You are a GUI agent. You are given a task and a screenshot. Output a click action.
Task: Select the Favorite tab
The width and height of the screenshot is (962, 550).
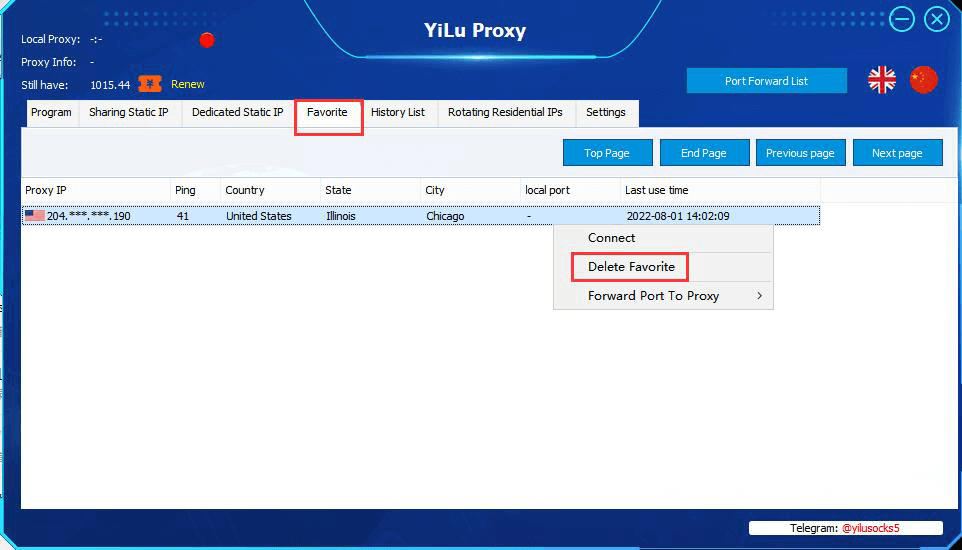tap(328, 113)
